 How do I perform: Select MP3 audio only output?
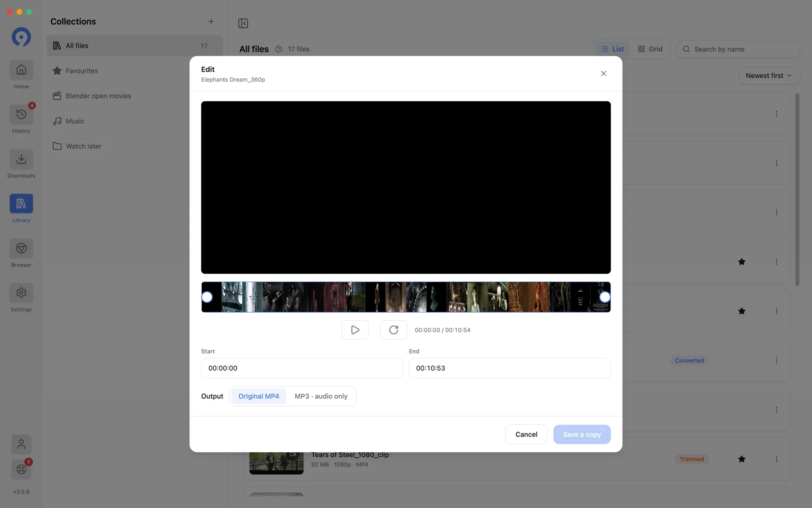click(321, 396)
